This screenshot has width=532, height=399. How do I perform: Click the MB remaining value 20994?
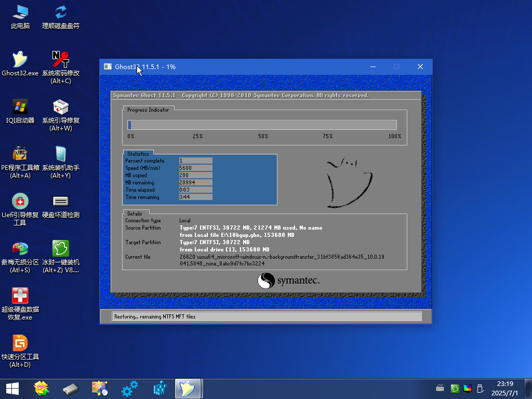(x=196, y=182)
